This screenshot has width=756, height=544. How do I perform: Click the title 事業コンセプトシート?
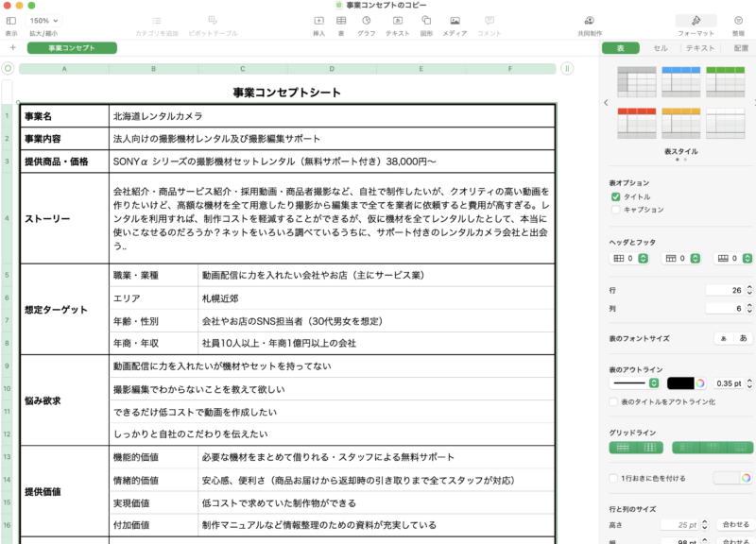(x=287, y=93)
